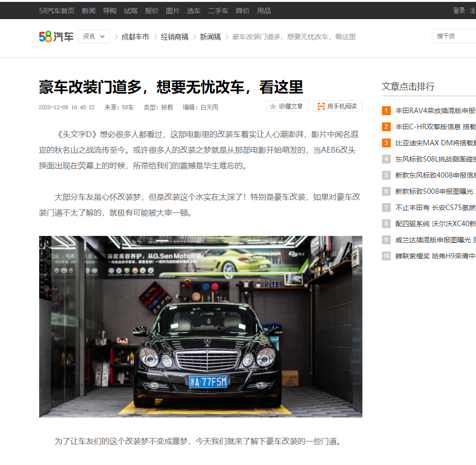The width and height of the screenshot is (476, 465).
Task: Click the current page breadcrumb 豪车改装门道多
Action: point(294,37)
